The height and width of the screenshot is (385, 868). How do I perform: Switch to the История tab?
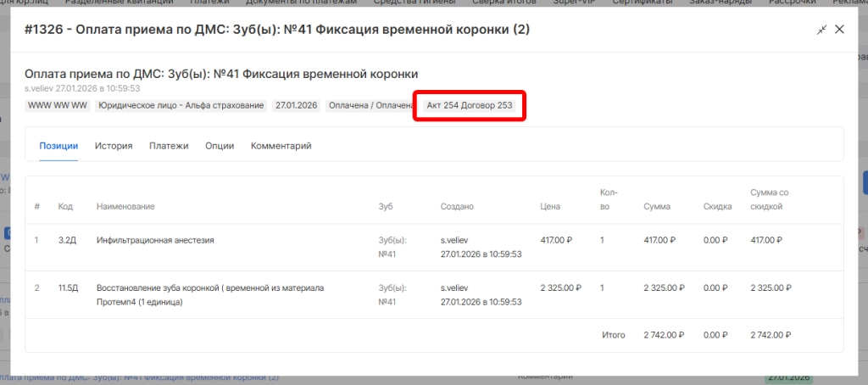[114, 146]
